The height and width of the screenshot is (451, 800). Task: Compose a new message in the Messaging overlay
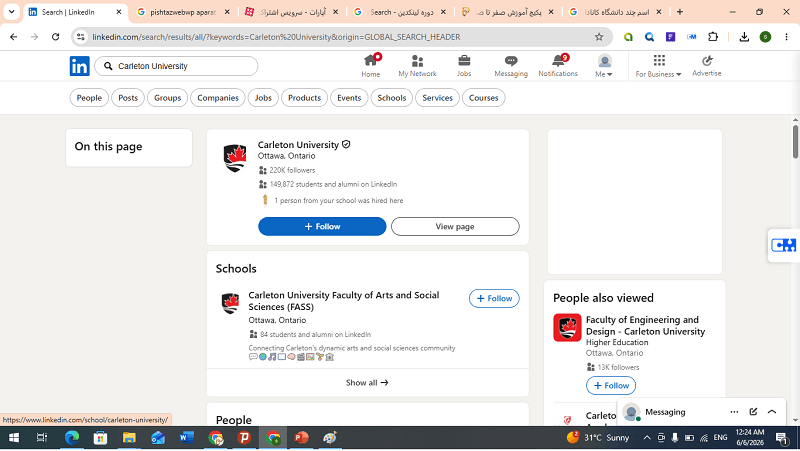click(753, 412)
